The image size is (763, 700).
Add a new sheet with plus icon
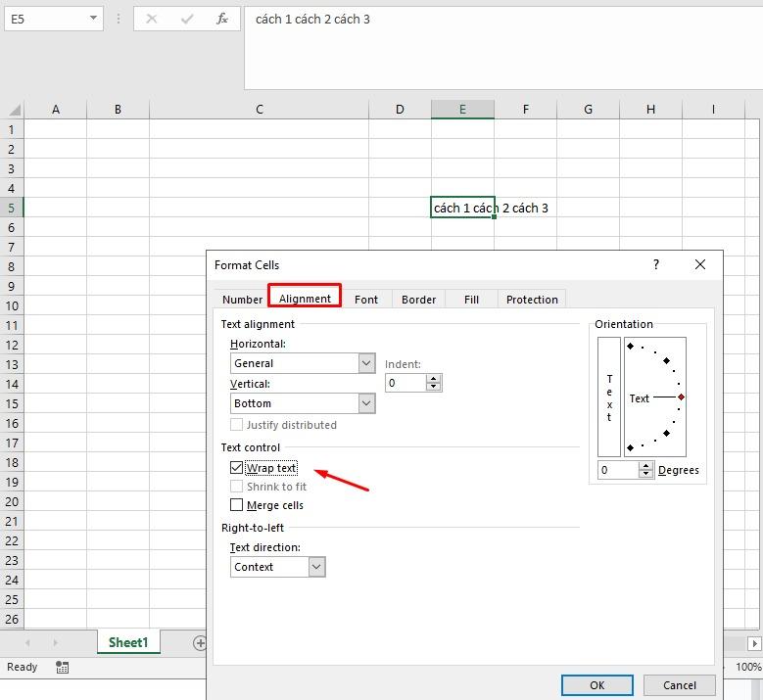[x=200, y=642]
